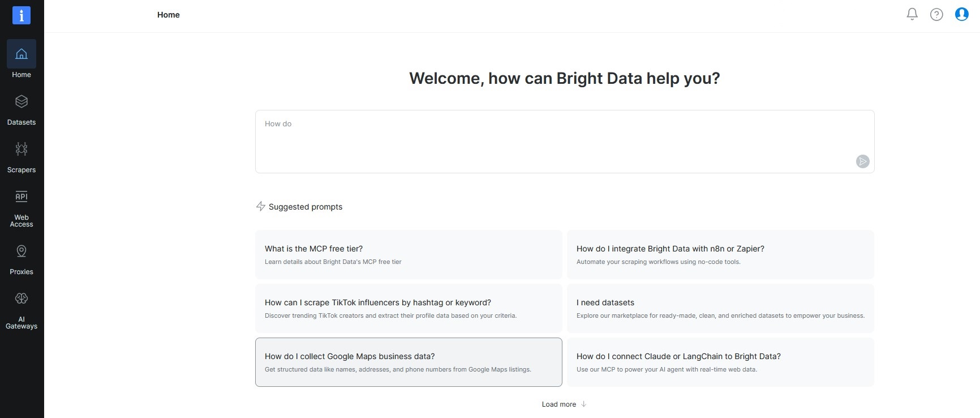The image size is (980, 418).
Task: Click "Get structured data like names, addresses" description
Action: (398, 369)
